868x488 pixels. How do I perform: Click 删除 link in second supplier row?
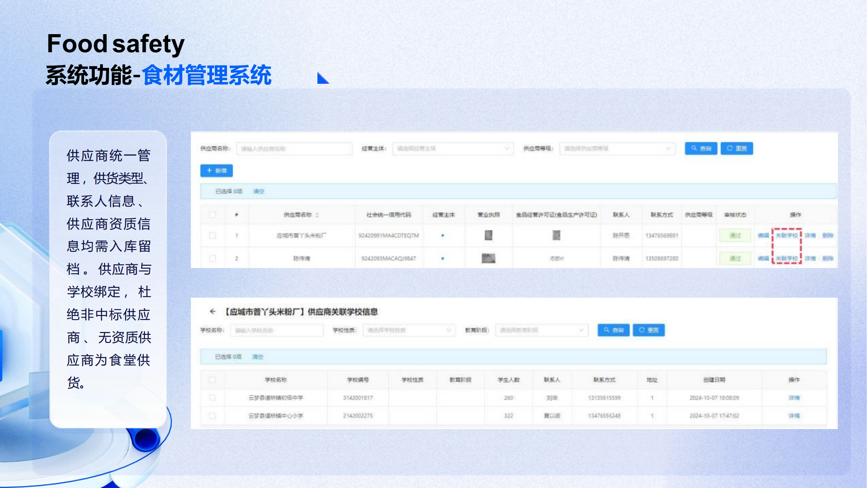tap(828, 258)
